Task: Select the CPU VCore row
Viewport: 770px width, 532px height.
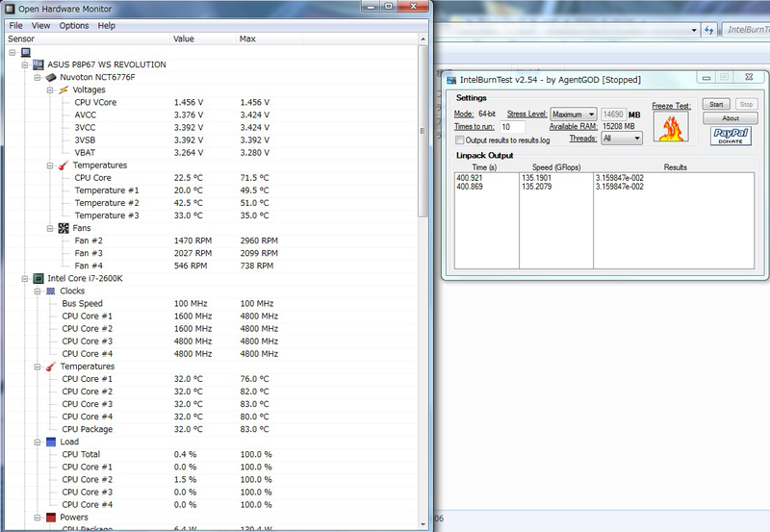Action: coord(211,103)
